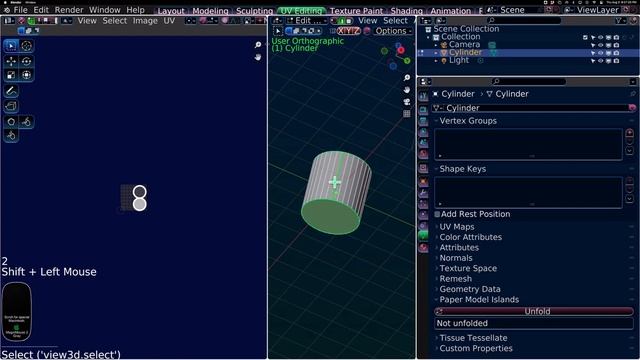This screenshot has height=360, width=640.
Task: Toggle viewport visibility eye for Camera
Action: [x=600, y=45]
